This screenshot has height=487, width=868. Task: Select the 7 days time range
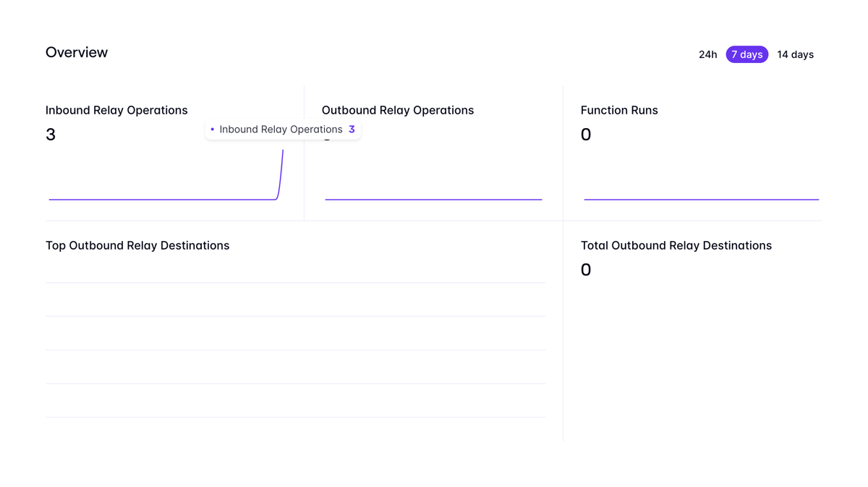click(x=746, y=54)
